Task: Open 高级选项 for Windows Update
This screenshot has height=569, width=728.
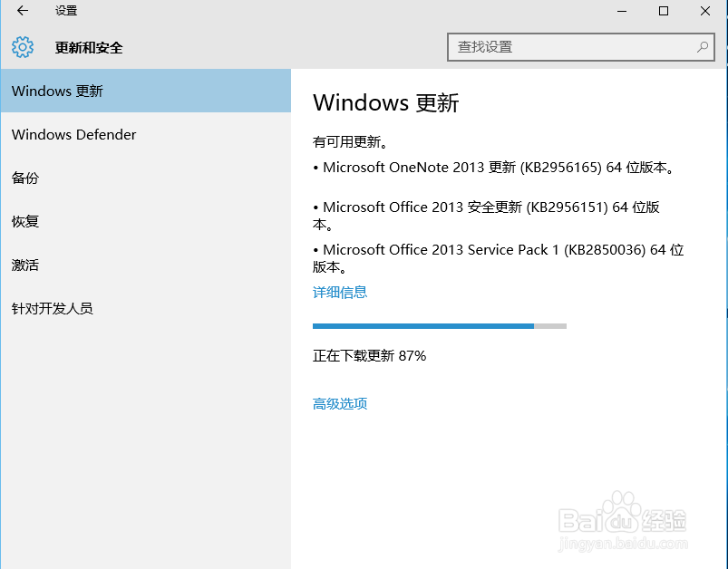Action: pos(339,403)
